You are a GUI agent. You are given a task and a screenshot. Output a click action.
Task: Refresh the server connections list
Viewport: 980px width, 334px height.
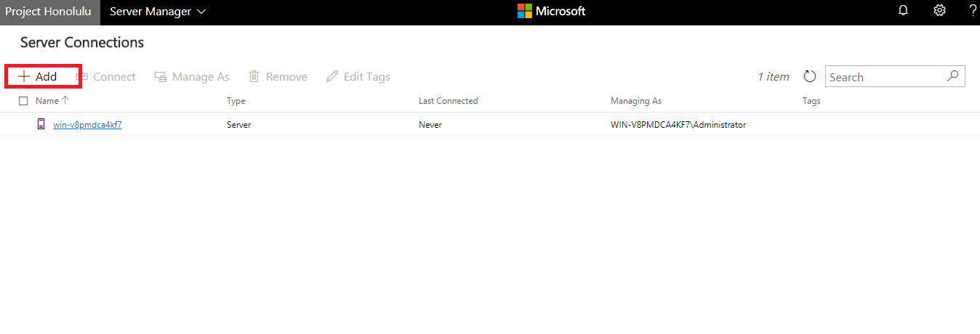(x=810, y=77)
